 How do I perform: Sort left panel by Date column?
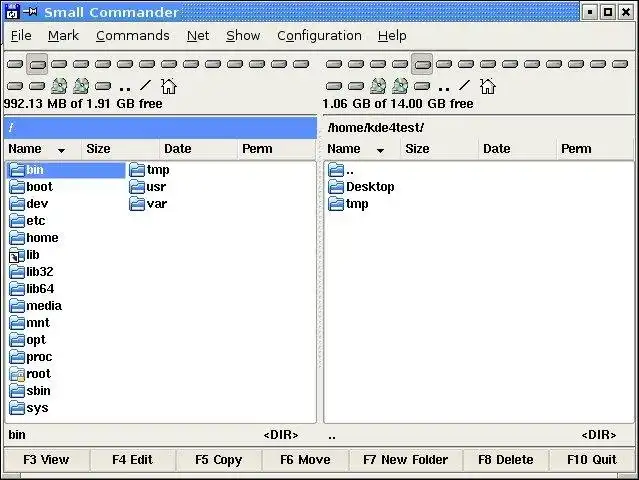point(198,149)
